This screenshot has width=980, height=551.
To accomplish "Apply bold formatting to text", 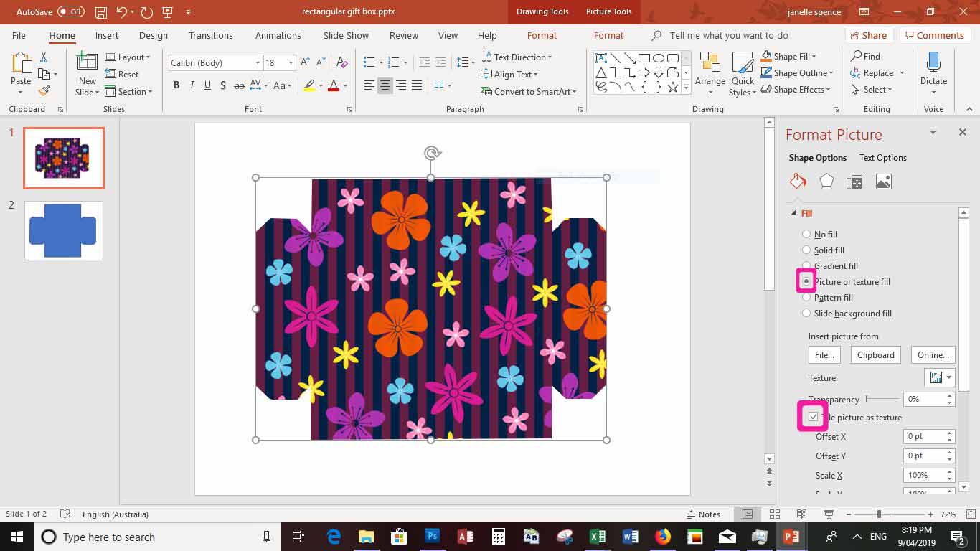I will [176, 85].
